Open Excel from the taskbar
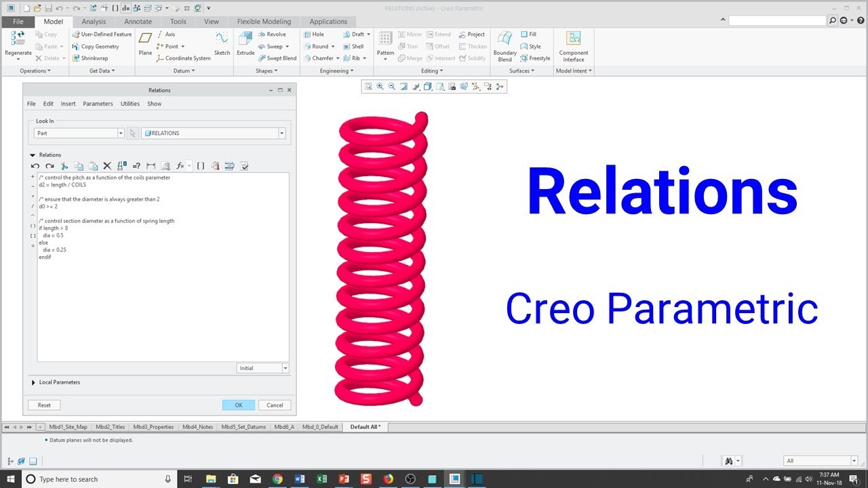This screenshot has height=488, width=868. coord(321,479)
